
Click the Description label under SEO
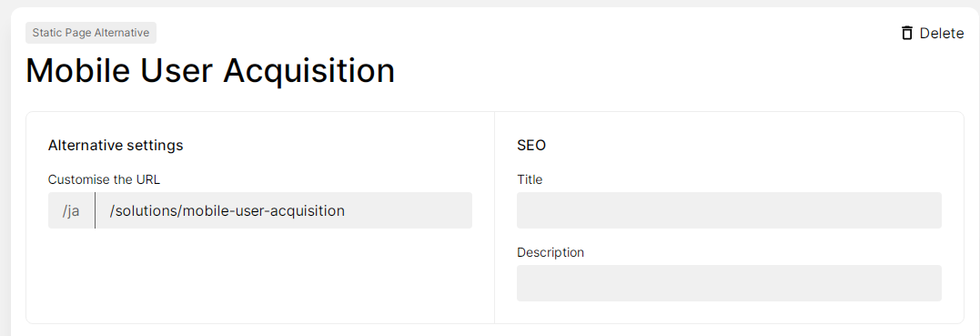[x=550, y=252]
